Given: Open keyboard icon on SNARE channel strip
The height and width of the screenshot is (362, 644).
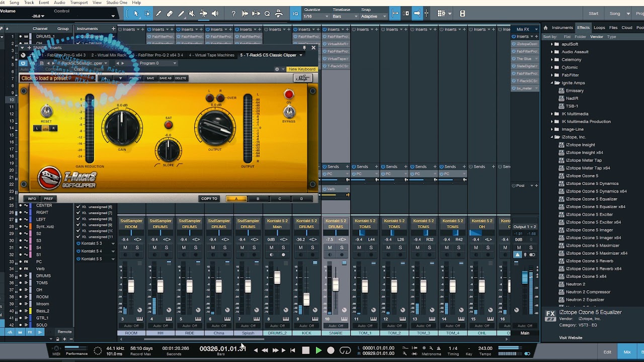Looking at the screenshot, I should (x=344, y=318).
